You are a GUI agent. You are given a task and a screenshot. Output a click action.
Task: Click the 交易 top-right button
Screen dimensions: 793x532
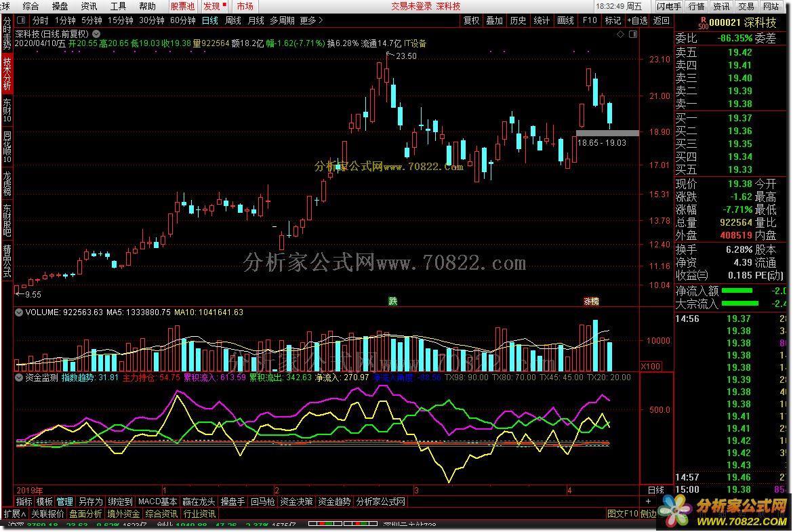[x=746, y=6]
